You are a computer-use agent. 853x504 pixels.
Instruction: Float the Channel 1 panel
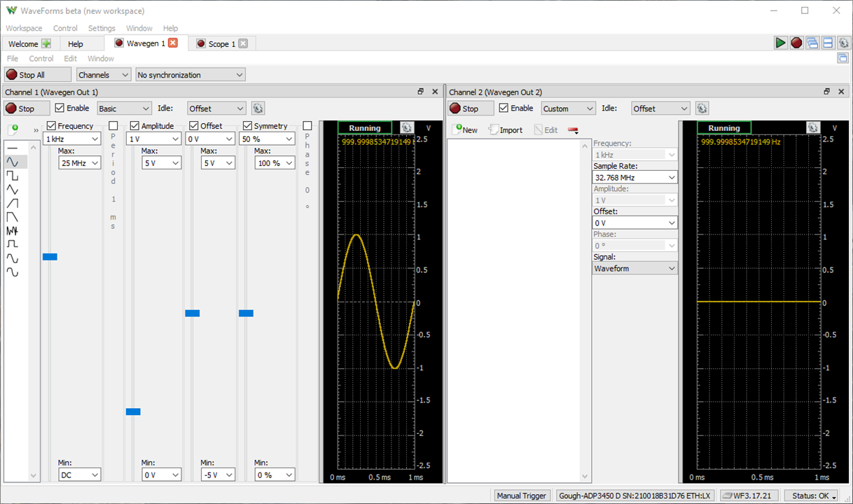point(421,92)
